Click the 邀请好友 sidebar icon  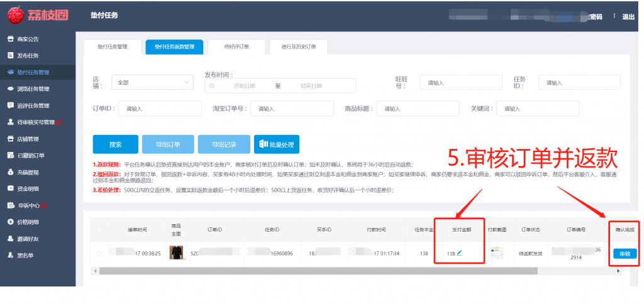coord(11,238)
